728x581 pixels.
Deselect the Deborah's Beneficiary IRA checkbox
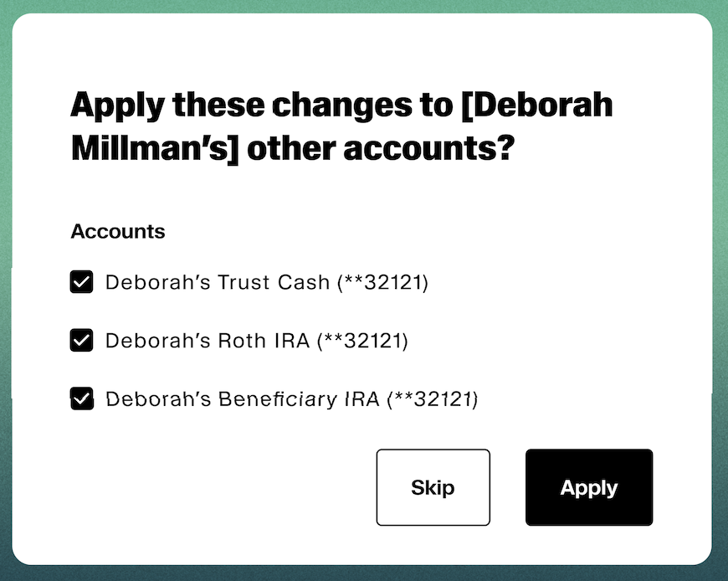tap(81, 399)
